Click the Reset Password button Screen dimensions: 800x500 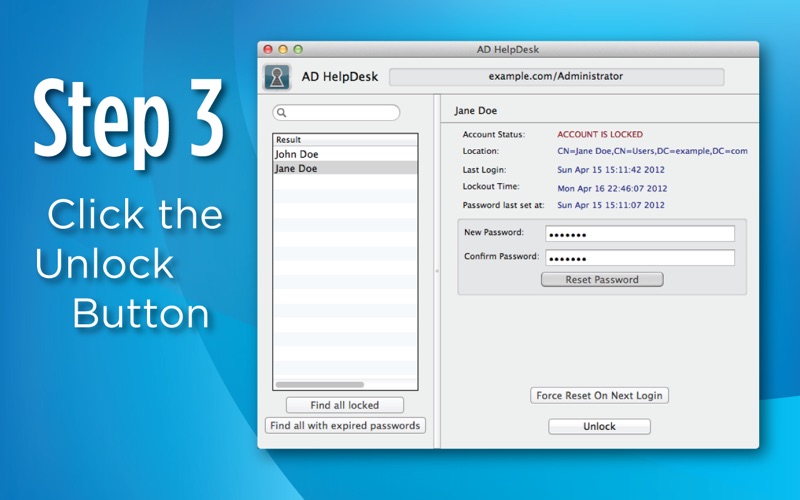tap(602, 280)
